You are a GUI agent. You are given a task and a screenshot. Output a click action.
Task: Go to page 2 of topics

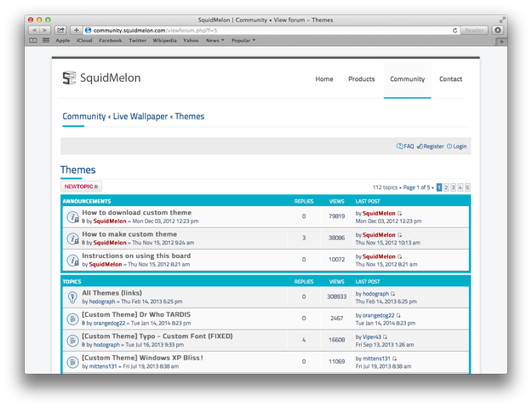click(x=446, y=187)
